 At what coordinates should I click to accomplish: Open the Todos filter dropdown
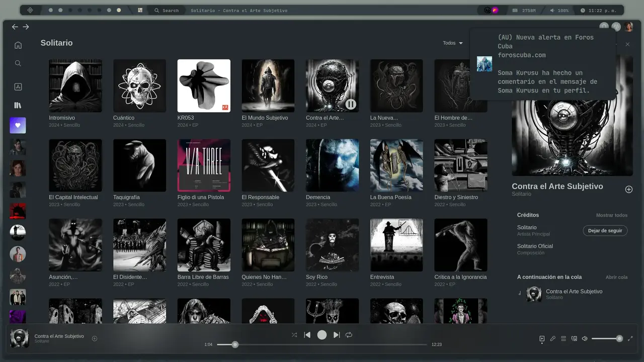(452, 43)
